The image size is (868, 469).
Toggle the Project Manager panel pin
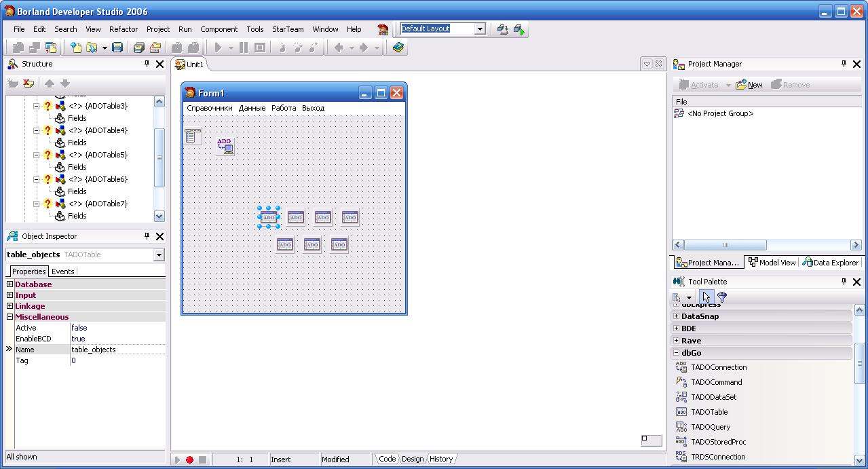[844, 64]
